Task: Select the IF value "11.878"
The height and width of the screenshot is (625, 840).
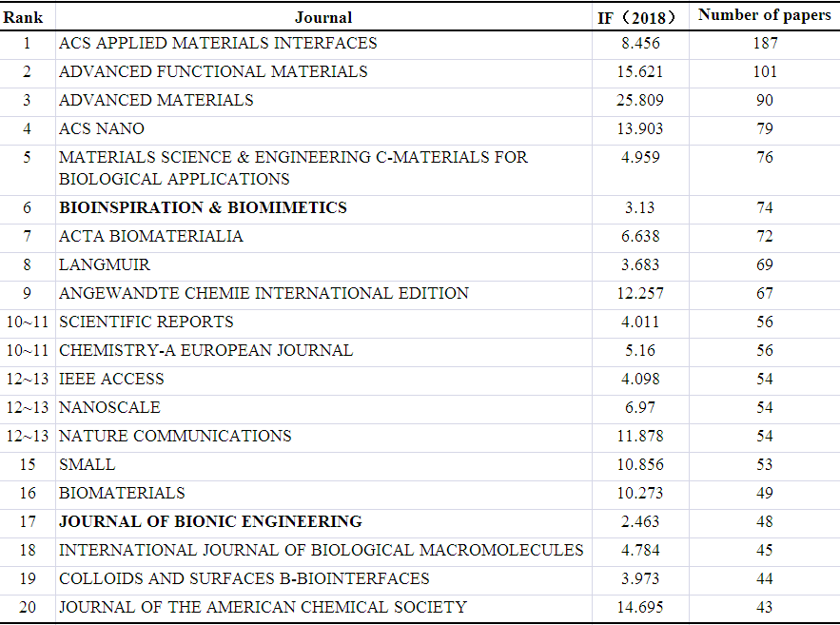Action: 640,436
